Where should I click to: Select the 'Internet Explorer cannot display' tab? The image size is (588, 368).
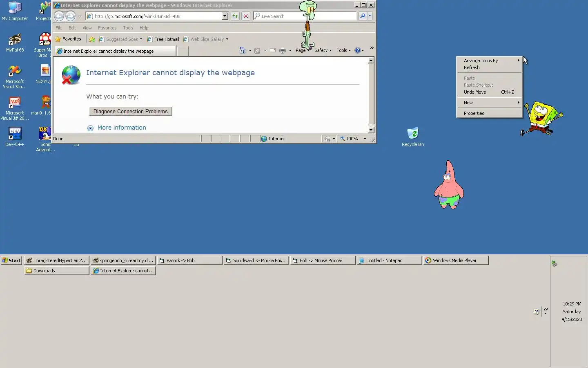click(x=115, y=51)
